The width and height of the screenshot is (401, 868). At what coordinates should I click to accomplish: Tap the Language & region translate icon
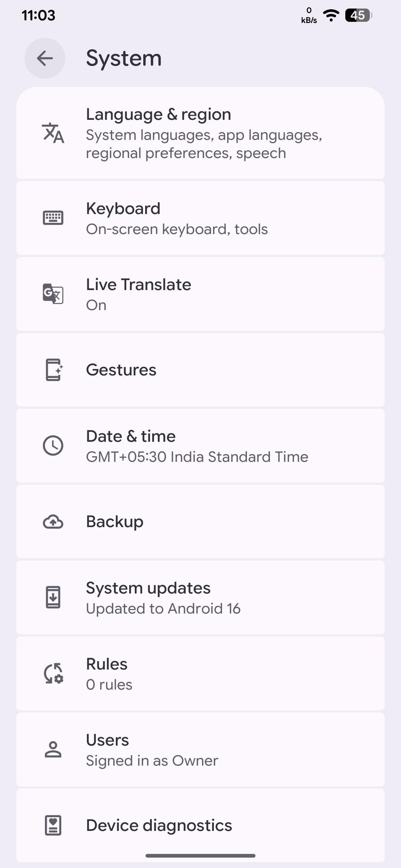[x=53, y=133]
